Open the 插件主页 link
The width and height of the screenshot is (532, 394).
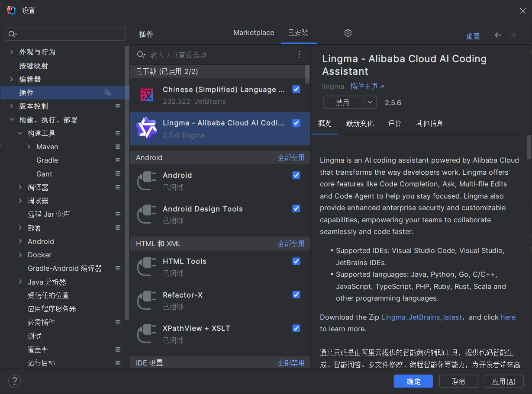(367, 86)
